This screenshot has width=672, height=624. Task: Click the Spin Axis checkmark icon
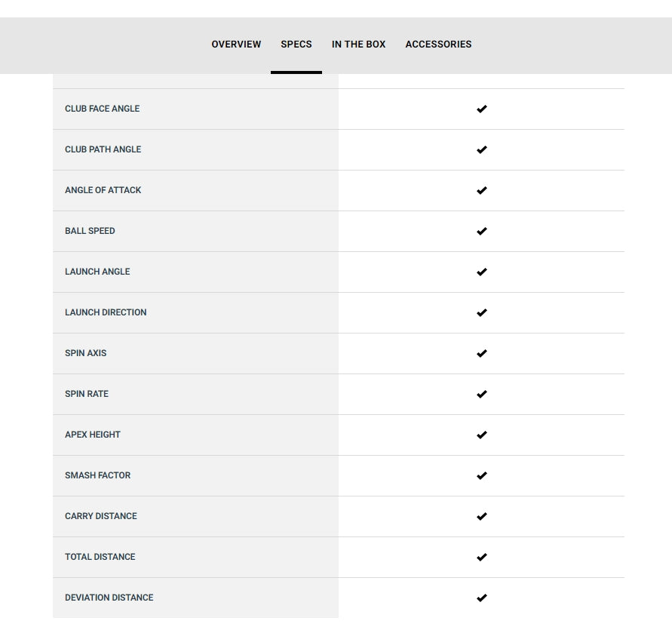[482, 353]
